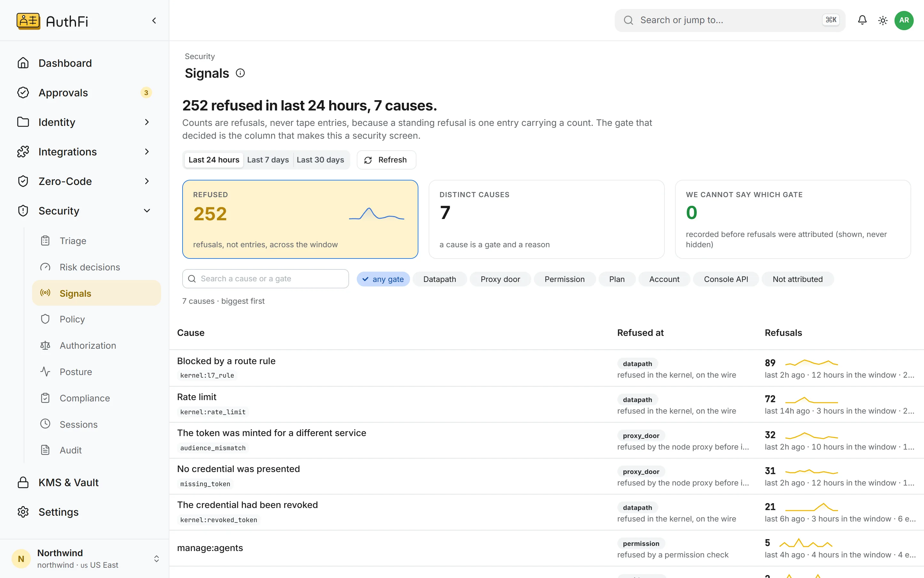Filter causes by Plan gate
924x578 pixels.
[x=617, y=279]
